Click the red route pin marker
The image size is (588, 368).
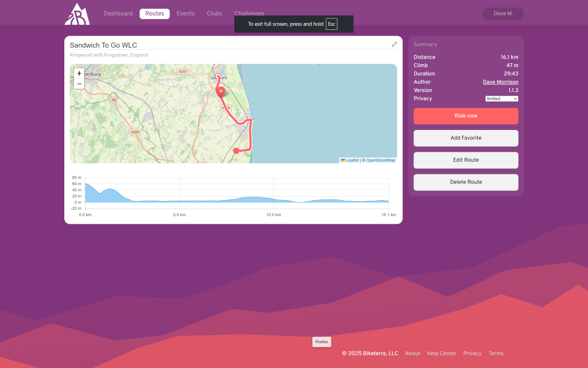220,91
